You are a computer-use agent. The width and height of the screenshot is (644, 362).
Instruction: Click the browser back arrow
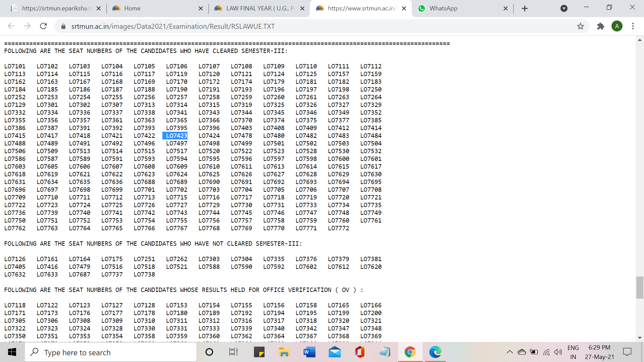pos(11,26)
